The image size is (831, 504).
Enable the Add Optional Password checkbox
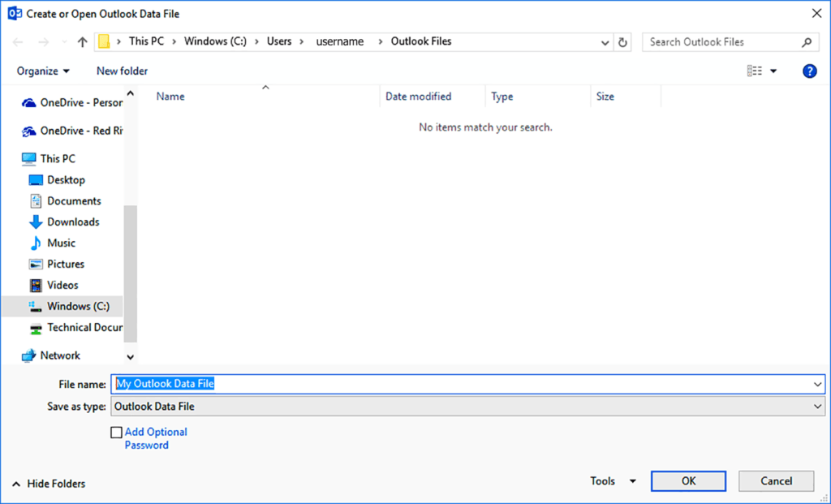[117, 433]
